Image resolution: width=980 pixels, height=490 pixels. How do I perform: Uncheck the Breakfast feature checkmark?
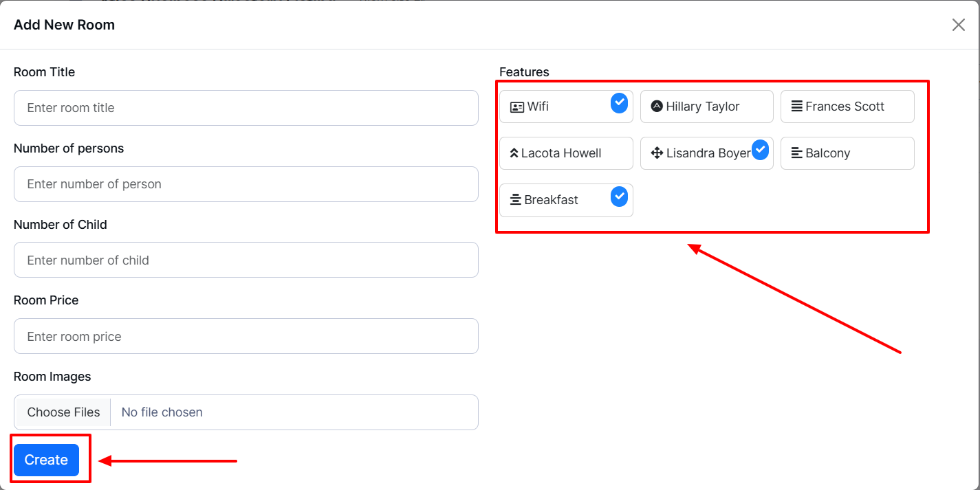point(619,197)
